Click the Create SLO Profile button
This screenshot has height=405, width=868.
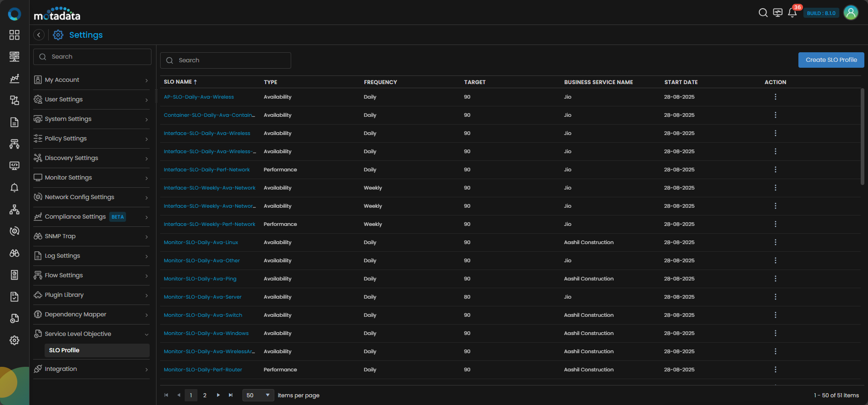coord(831,60)
